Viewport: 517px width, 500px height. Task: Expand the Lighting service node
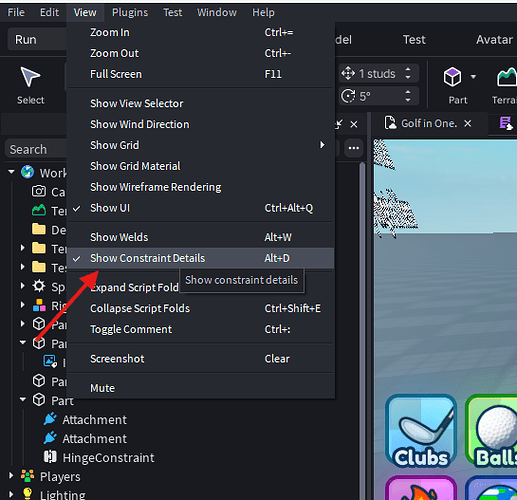click(x=11, y=494)
